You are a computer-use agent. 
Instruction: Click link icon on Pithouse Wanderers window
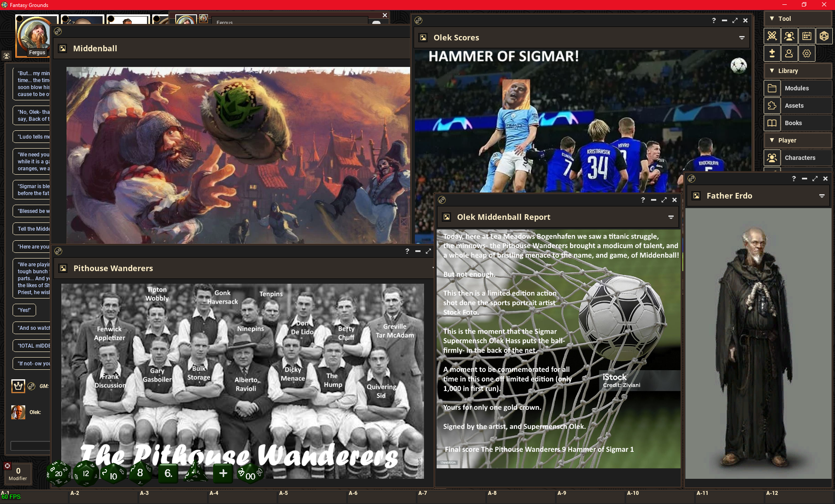point(58,251)
